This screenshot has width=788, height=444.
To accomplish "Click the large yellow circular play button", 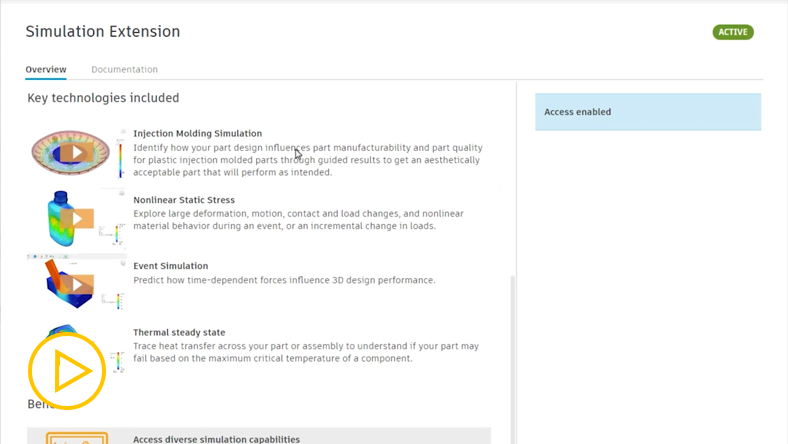I will pos(67,371).
